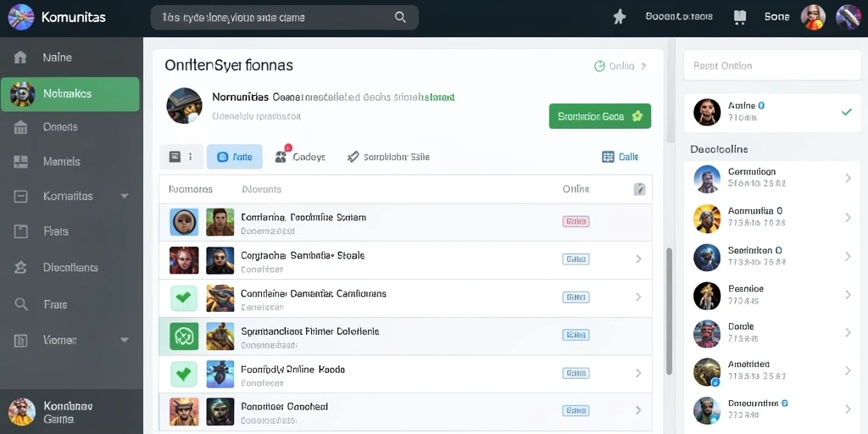868x434 pixels.
Task: Toggle the green checkmark on the Foonipdy Online row
Action: (184, 373)
